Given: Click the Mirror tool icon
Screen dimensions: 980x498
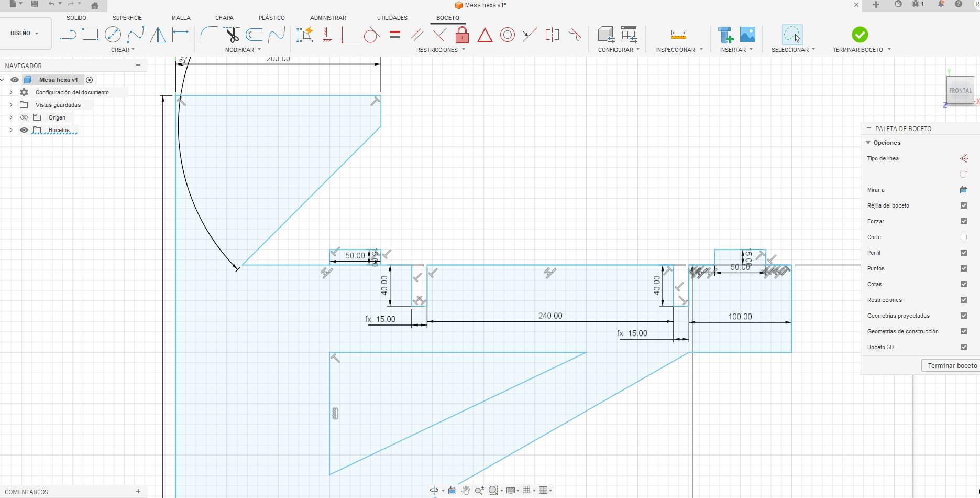Looking at the screenshot, I should [158, 35].
